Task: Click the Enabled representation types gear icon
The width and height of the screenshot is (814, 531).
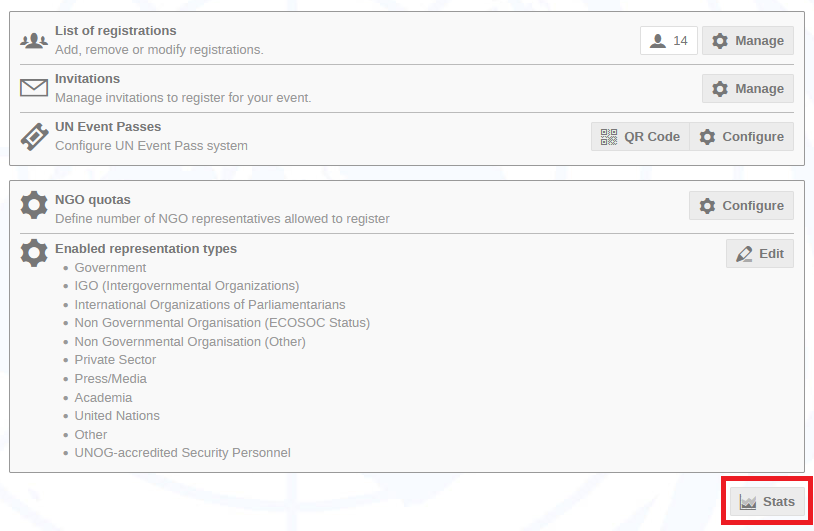Action: pyautogui.click(x=34, y=253)
